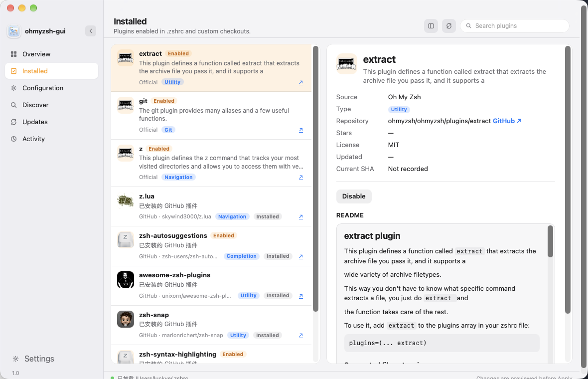Click the Overview grid icon

coord(14,54)
